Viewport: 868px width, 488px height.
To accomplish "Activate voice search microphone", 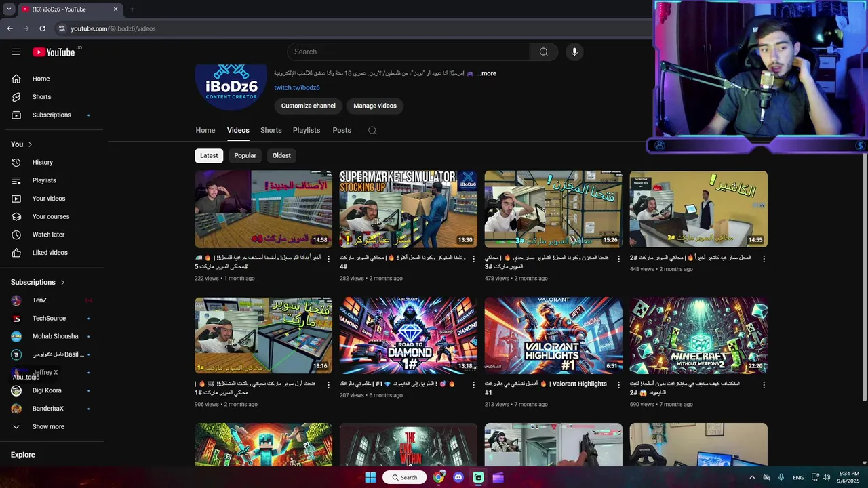I will pos(574,52).
